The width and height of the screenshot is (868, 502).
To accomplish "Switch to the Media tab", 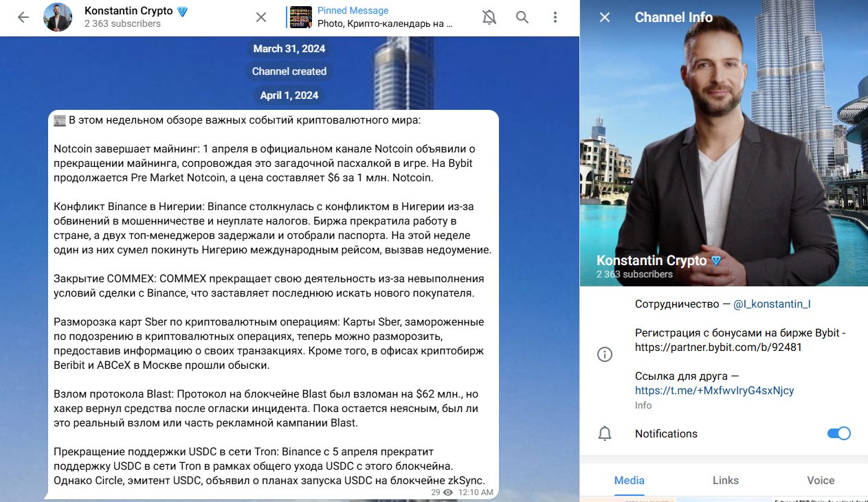I will pos(630,481).
